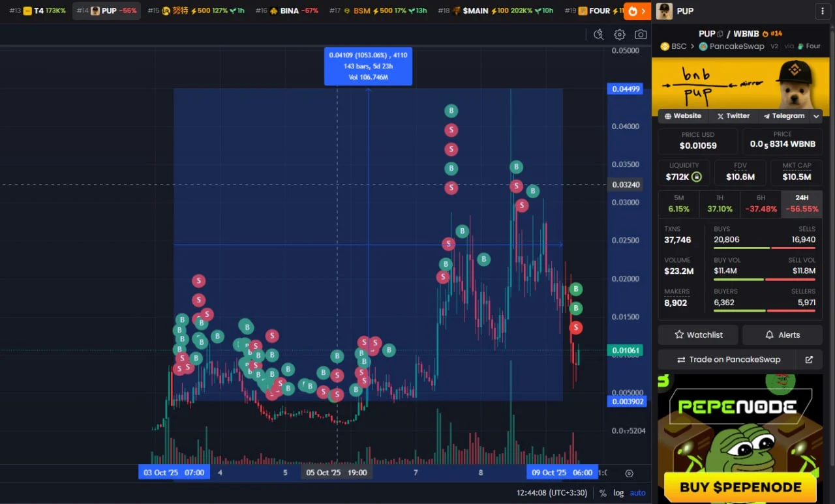Image resolution: width=835 pixels, height=504 pixels.
Task: Open chart settings gear icon
Action: [x=620, y=35]
